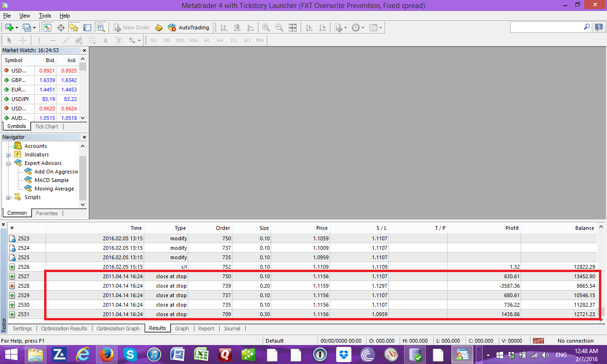Viewport: 607px width, 364px height.
Task: Click the Zoom Out magnifier
Action: 279,27
